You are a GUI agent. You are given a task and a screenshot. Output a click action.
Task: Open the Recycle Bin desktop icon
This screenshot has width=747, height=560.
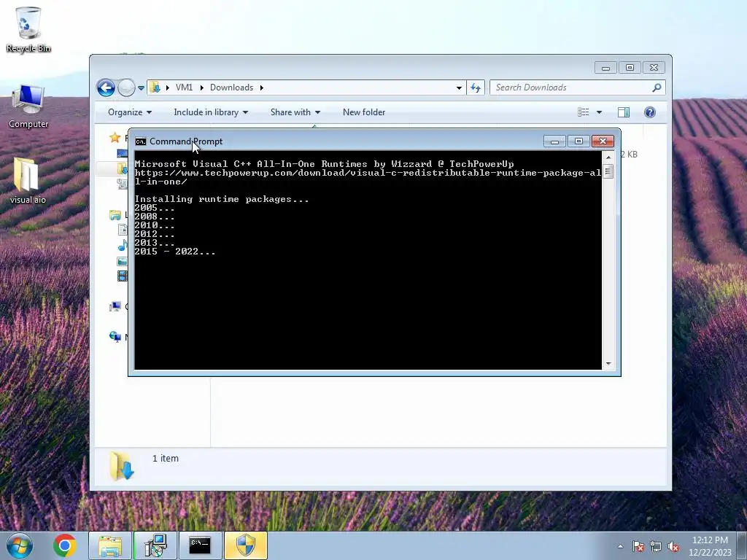pos(28,28)
